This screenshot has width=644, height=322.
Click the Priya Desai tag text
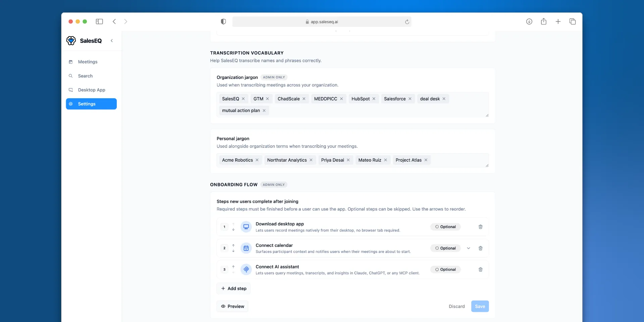pyautogui.click(x=332, y=160)
